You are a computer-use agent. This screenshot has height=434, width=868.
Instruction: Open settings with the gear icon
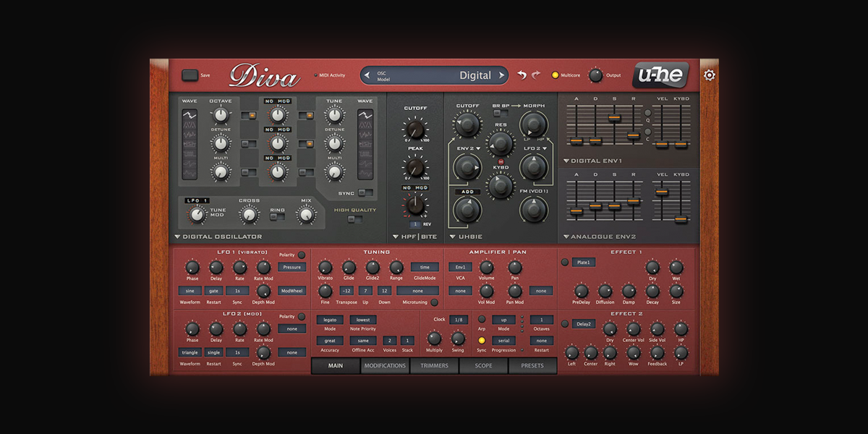[x=709, y=75]
